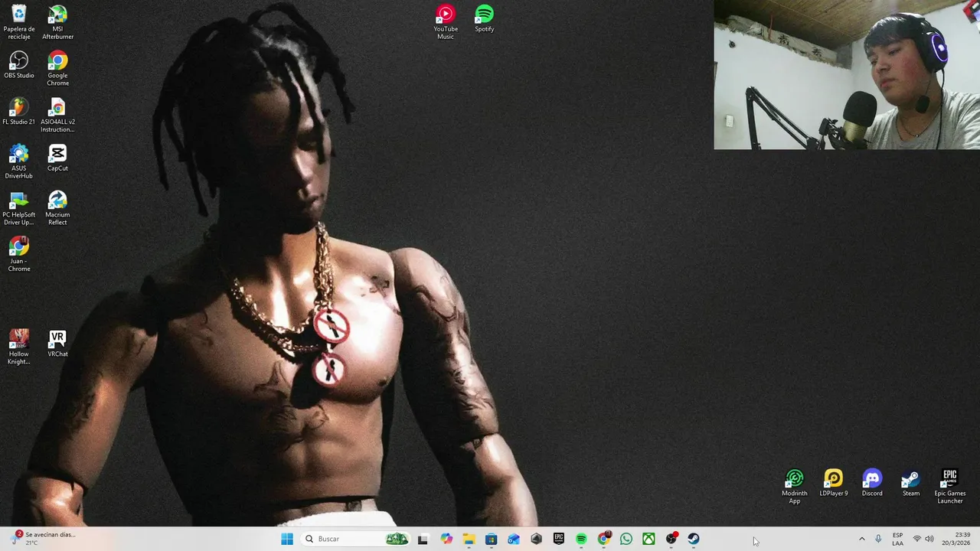Select the Juan - Chrome profile shortcut

pos(19,255)
